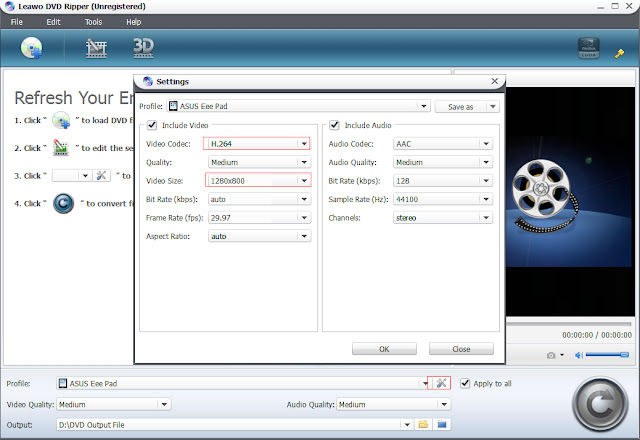Expand the Settings Profile dropdown
The image size is (640, 440).
click(424, 106)
